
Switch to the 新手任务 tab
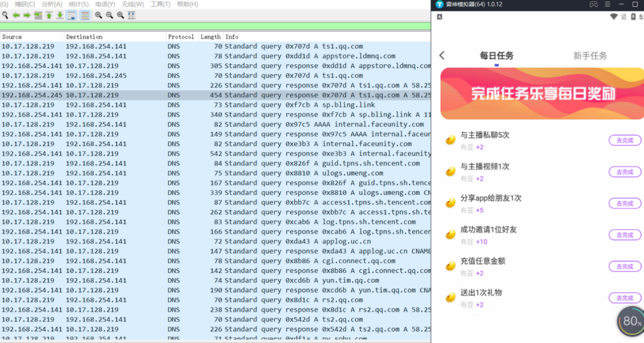(x=590, y=56)
